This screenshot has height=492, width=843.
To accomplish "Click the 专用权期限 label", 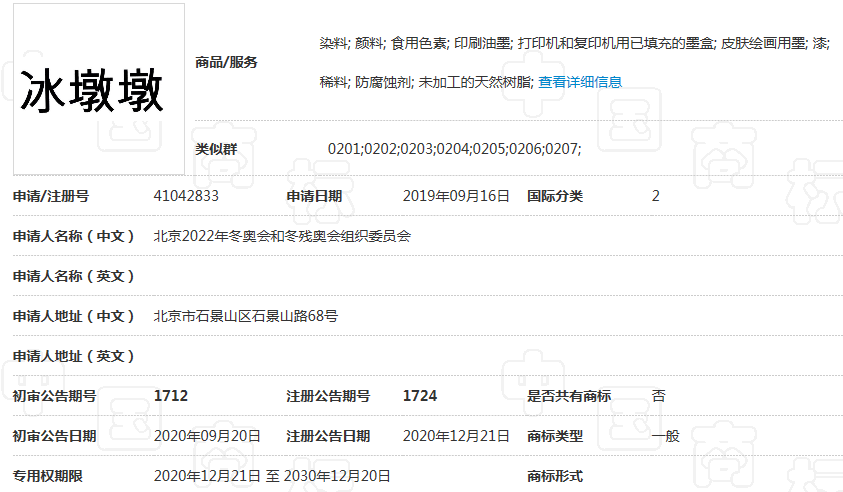I will click(48, 476).
